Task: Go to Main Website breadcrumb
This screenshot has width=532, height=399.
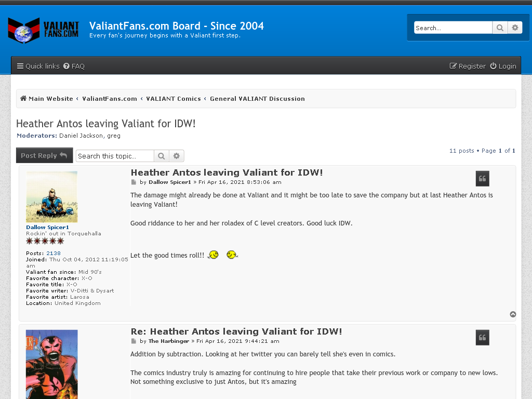Action: (46, 99)
